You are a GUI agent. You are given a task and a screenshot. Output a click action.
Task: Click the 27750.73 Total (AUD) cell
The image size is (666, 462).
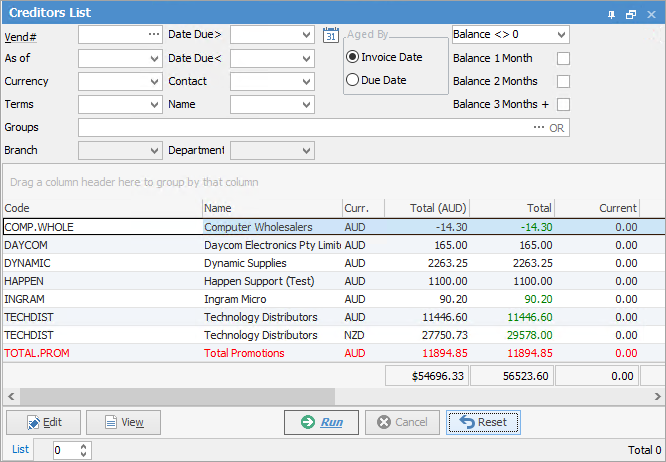pos(427,335)
